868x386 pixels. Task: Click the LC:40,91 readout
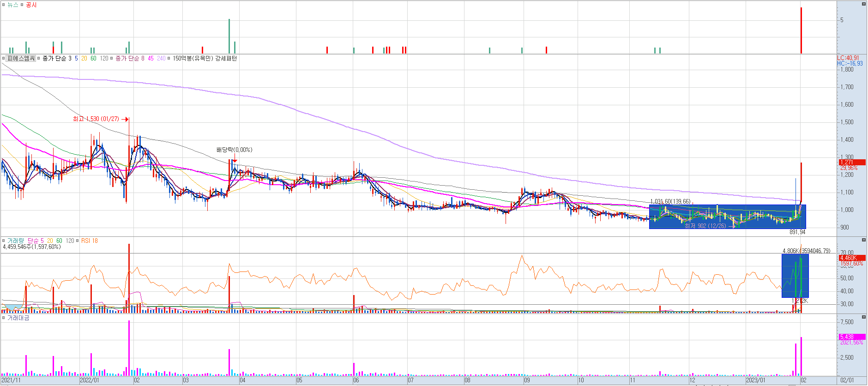click(848, 58)
